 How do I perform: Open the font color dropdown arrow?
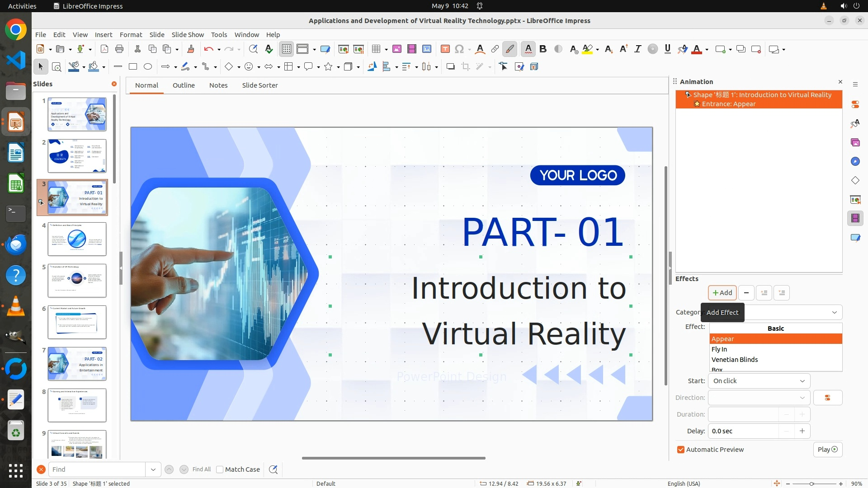[x=707, y=50]
